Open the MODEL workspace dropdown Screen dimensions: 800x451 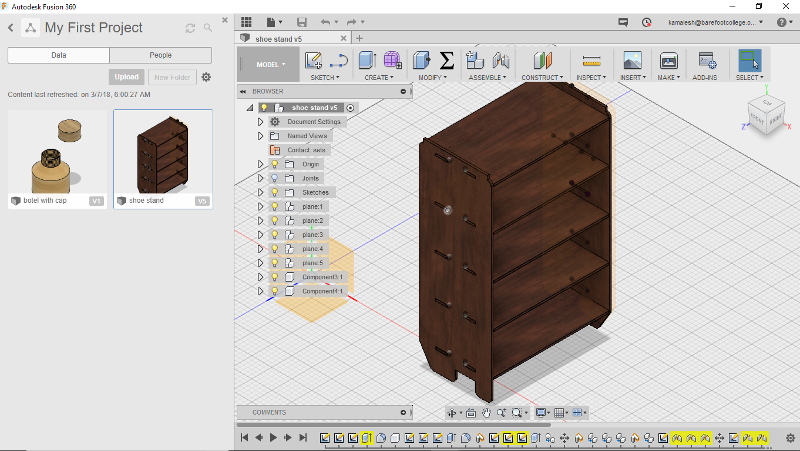point(270,64)
